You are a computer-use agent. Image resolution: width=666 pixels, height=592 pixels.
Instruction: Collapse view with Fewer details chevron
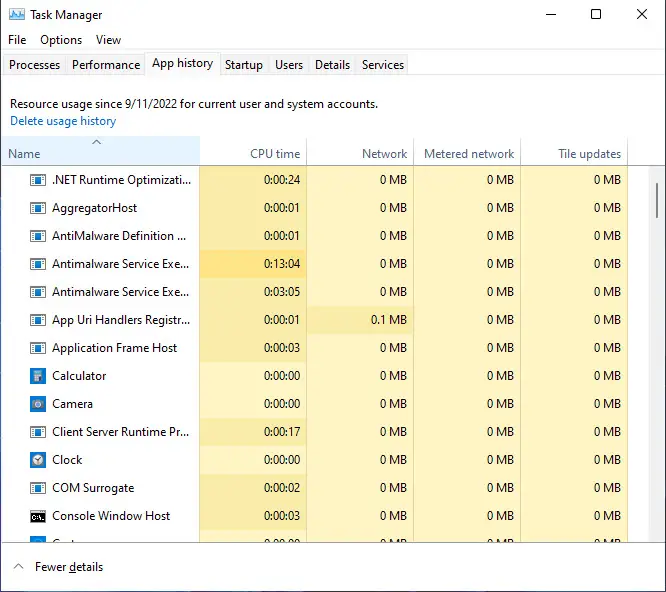click(x=18, y=567)
